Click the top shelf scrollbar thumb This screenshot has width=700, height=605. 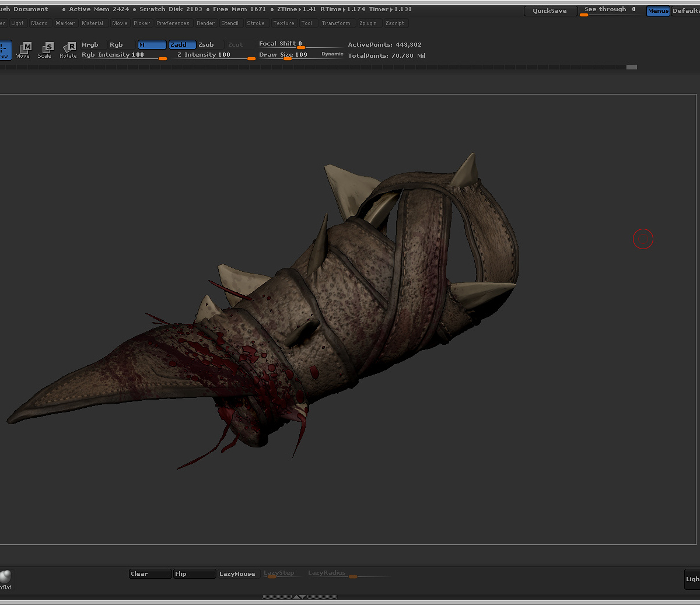[x=632, y=67]
